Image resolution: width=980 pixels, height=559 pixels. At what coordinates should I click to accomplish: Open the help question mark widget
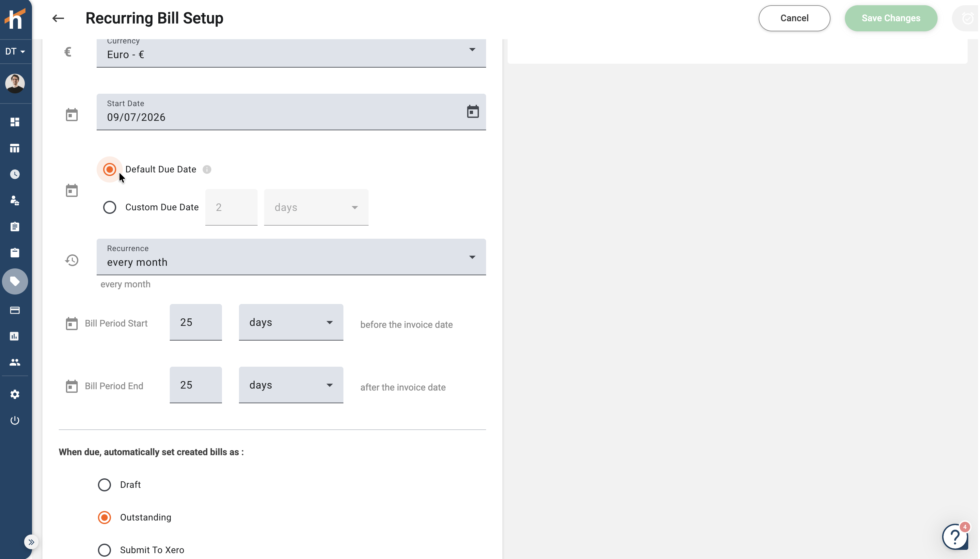955,536
